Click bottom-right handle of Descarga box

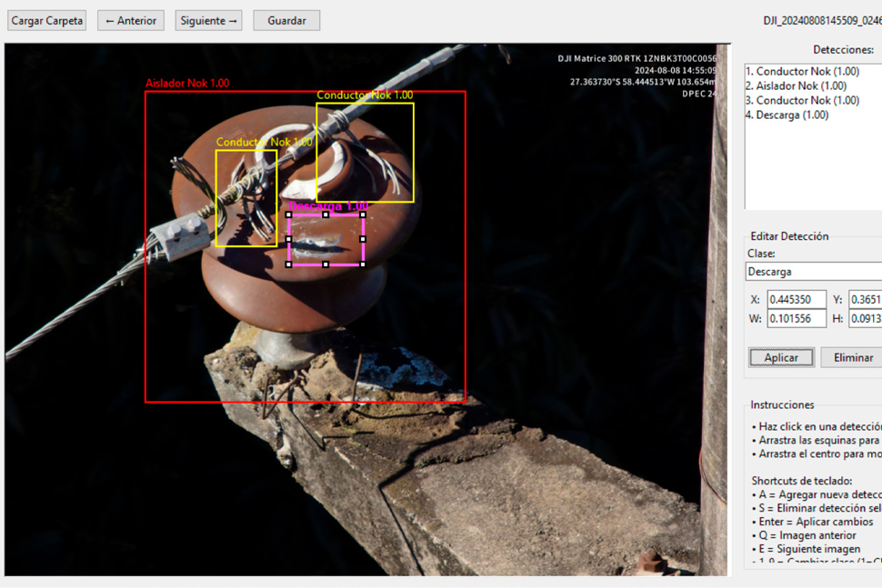point(363,264)
